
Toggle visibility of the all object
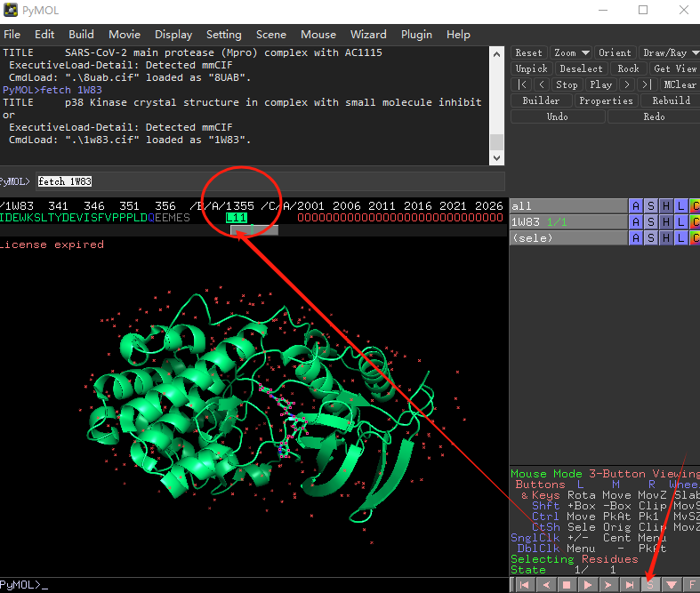[568, 206]
